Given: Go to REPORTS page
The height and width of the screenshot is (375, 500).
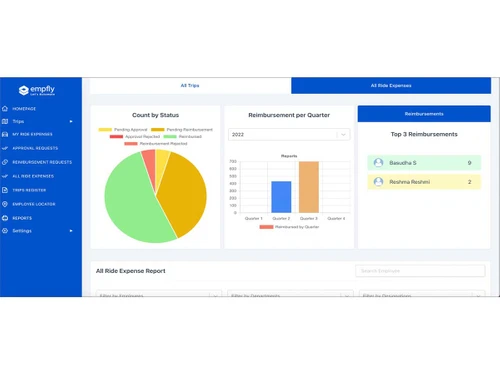Looking at the screenshot, I should [x=22, y=218].
